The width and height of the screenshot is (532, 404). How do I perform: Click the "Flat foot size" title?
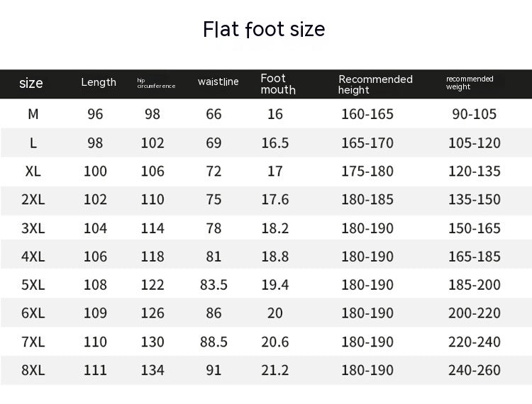264,29
